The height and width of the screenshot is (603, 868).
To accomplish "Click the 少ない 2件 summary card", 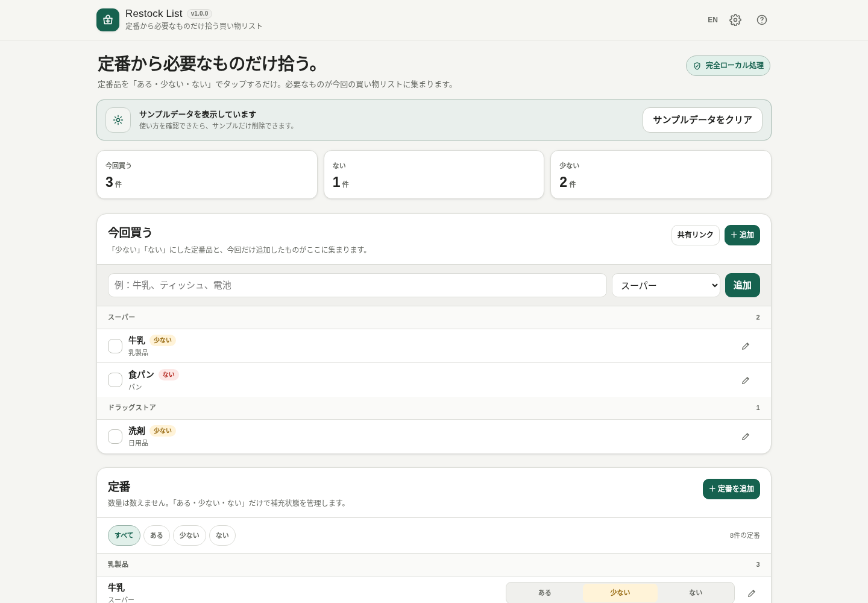I will 661,174.
